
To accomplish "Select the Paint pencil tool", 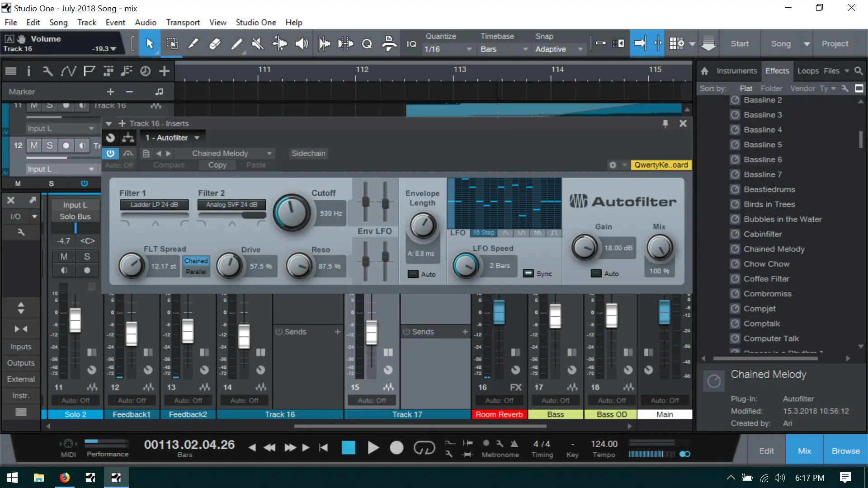I will pos(236,44).
